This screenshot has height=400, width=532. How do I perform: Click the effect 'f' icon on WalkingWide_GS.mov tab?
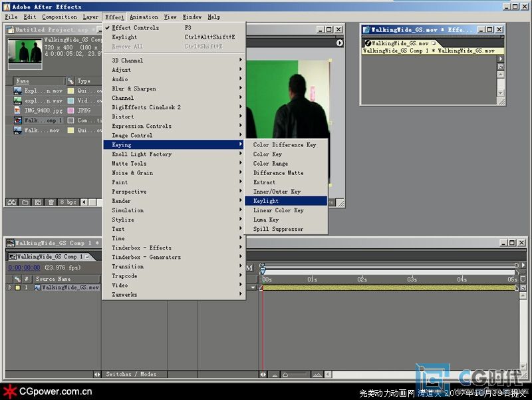point(368,43)
